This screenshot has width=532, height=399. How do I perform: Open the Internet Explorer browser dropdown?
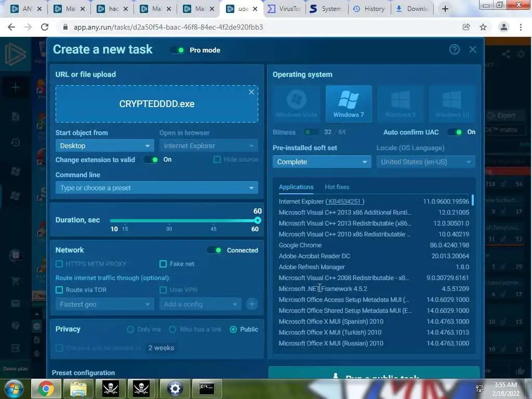(x=209, y=145)
